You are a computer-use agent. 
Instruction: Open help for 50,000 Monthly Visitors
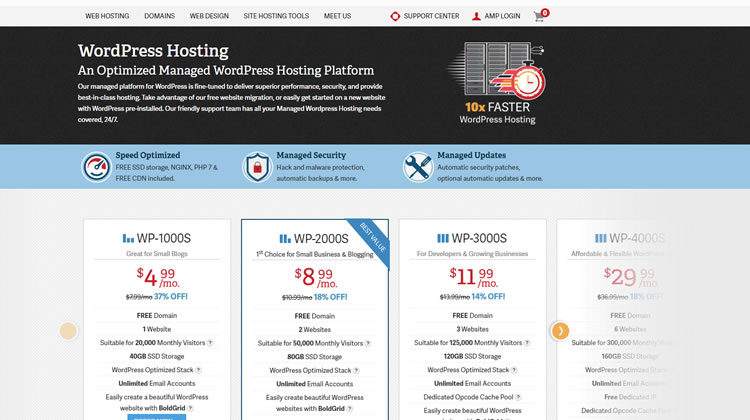368,343
